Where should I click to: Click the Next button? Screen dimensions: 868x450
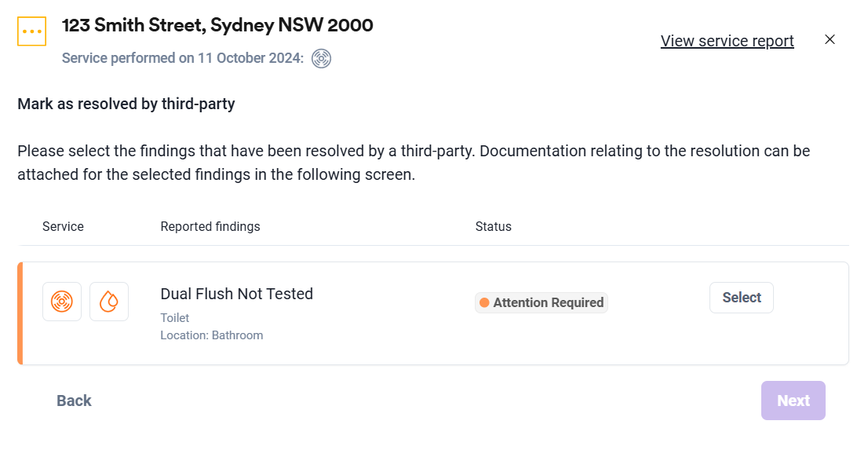pyautogui.click(x=793, y=401)
